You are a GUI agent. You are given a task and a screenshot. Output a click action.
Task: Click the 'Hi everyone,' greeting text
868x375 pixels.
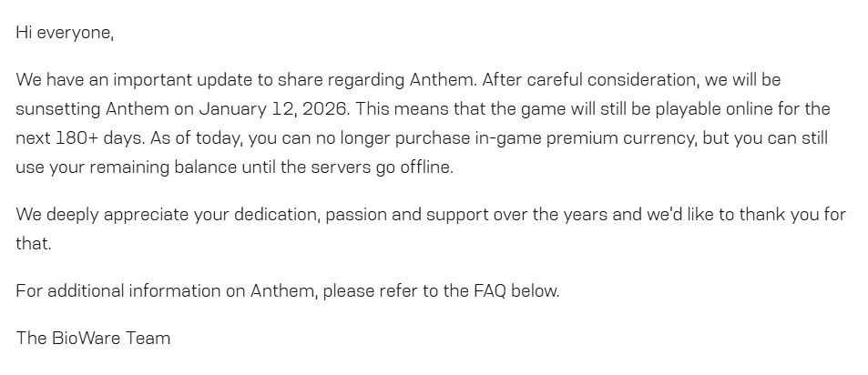point(65,33)
